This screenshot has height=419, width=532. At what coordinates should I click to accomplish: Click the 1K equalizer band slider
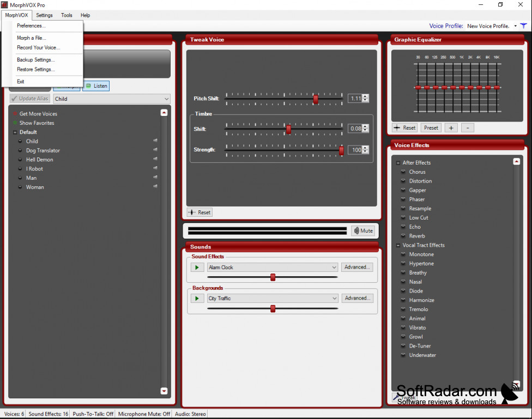click(462, 87)
